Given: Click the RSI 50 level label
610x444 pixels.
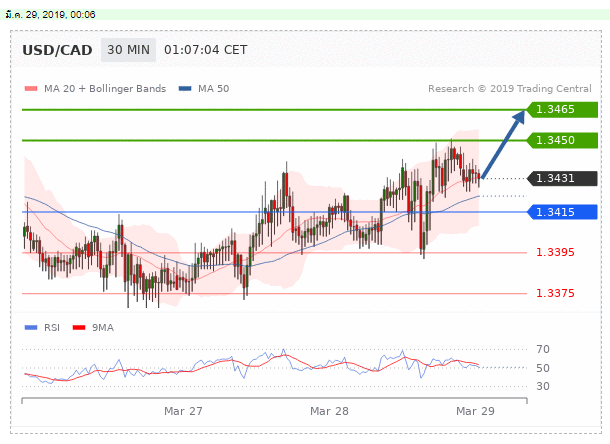Looking at the screenshot, I should [543, 368].
